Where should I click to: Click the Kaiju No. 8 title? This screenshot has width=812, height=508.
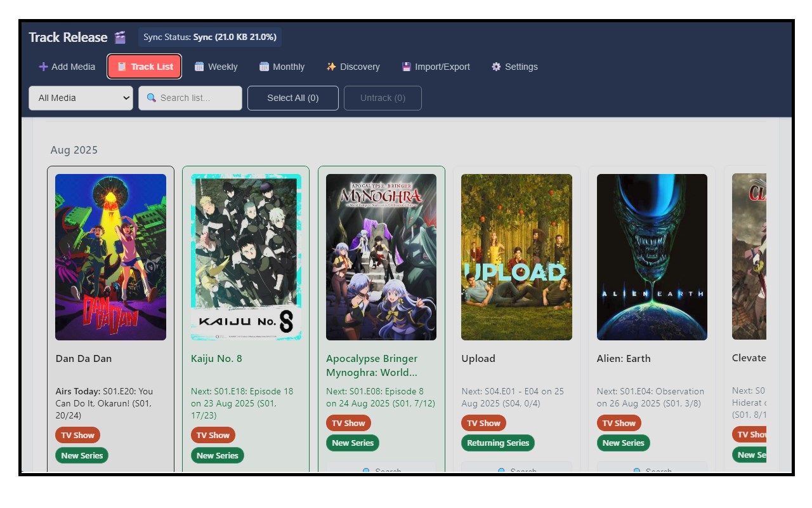[216, 358]
